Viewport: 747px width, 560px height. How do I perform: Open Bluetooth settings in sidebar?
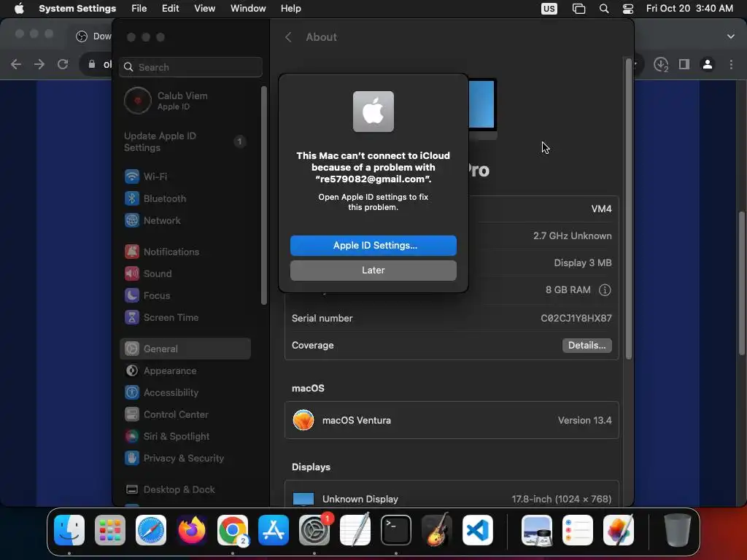click(x=185, y=198)
